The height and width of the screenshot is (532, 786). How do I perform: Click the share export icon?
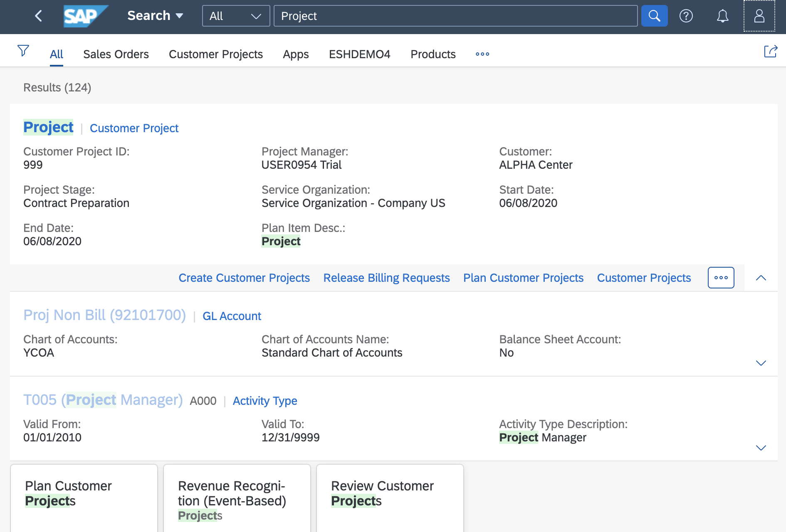point(770,52)
